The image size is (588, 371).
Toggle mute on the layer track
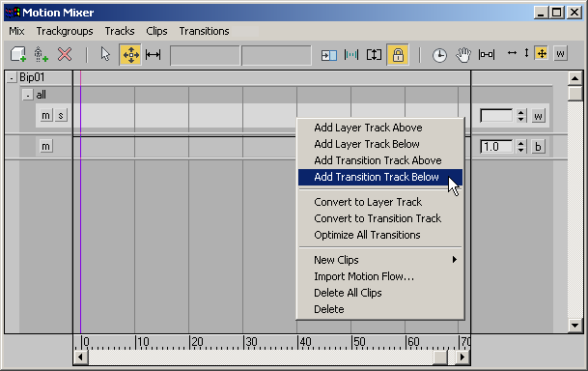click(x=45, y=116)
